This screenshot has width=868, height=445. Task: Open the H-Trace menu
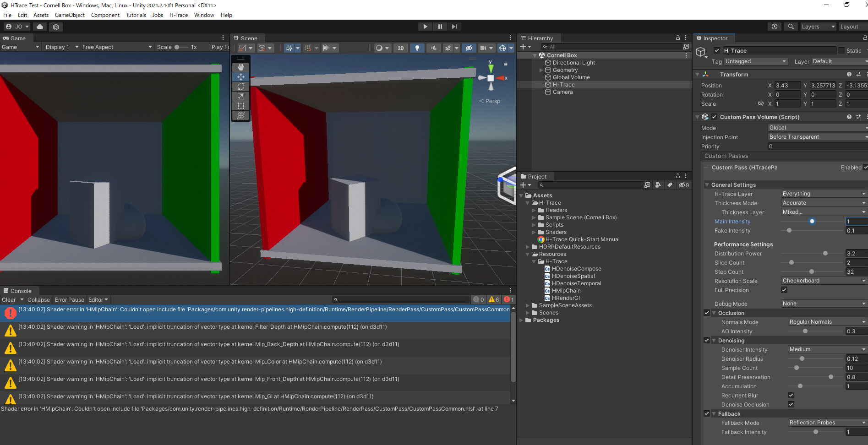pos(178,15)
